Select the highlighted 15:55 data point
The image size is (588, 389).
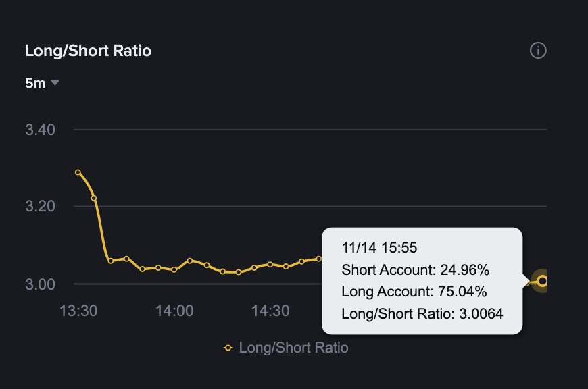[542, 281]
